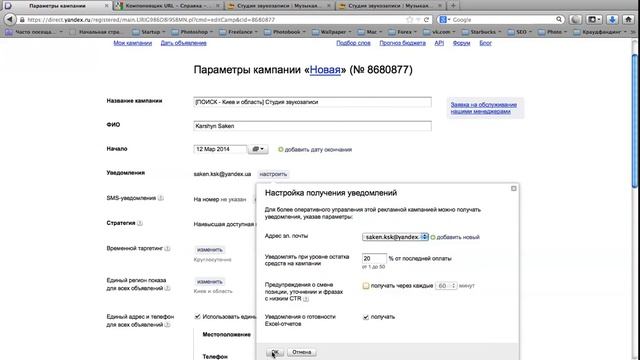Open the Мои кампании link
Screen dimensions: 640x360
click(133, 43)
